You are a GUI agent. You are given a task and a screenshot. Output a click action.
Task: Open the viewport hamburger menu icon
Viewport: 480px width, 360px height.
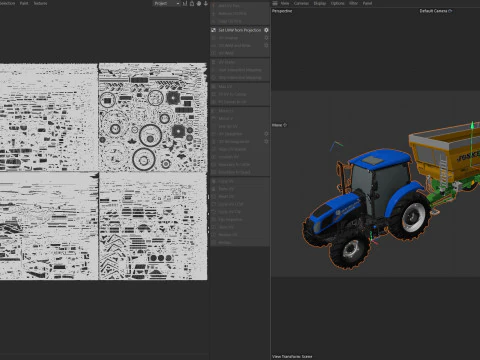pos(275,3)
